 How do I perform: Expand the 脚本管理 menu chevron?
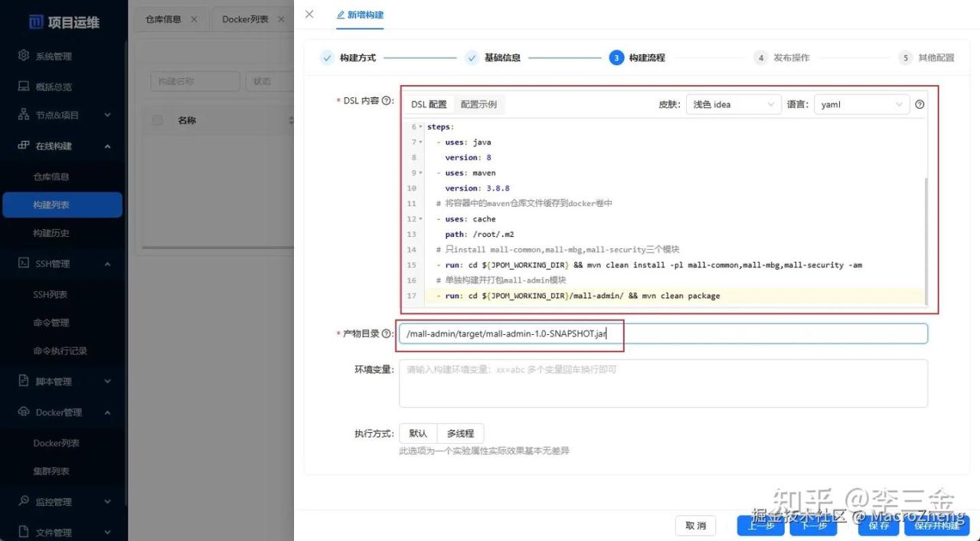(107, 381)
